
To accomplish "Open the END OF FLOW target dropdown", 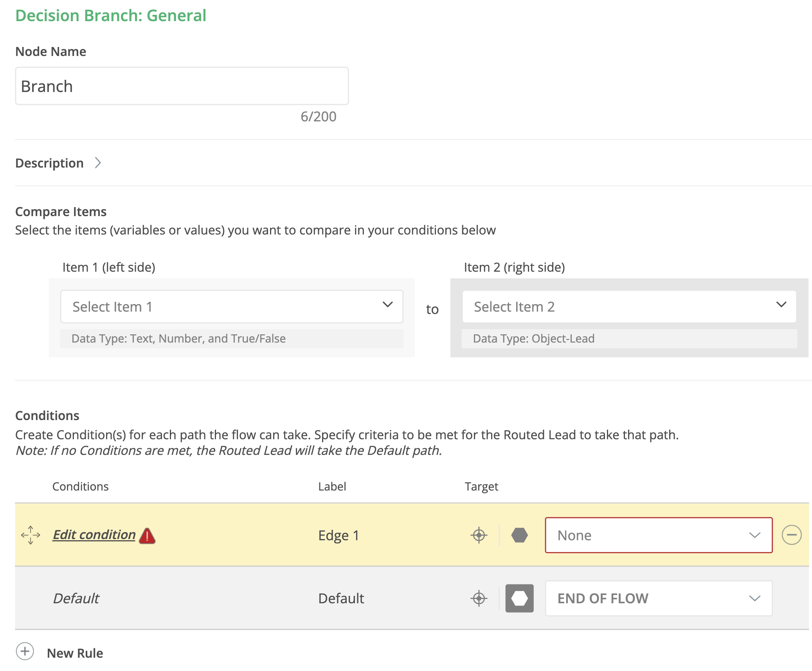I will [x=658, y=598].
